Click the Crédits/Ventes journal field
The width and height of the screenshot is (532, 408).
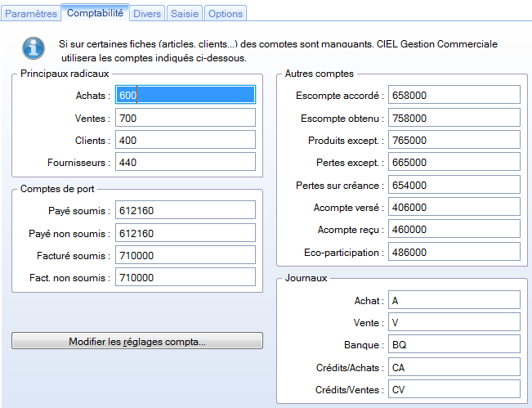tap(454, 389)
